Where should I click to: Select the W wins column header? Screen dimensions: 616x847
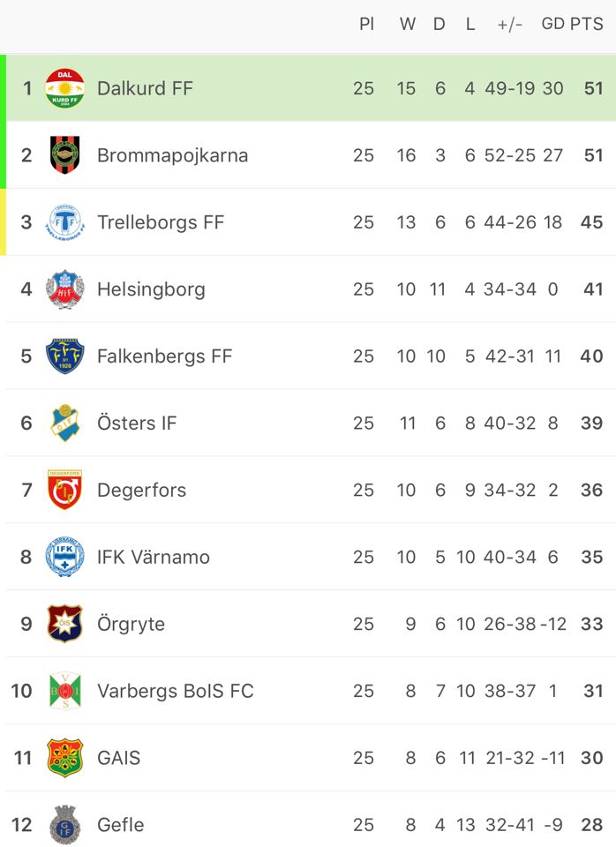407,25
